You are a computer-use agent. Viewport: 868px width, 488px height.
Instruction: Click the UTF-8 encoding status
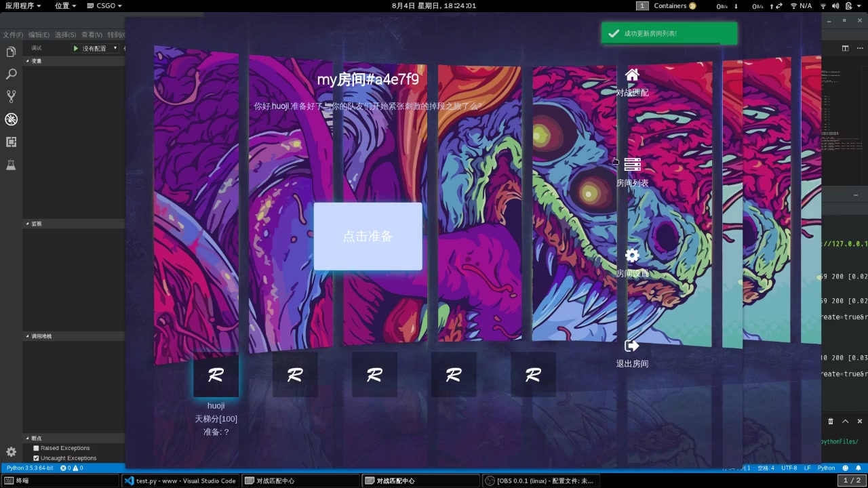[x=789, y=468]
